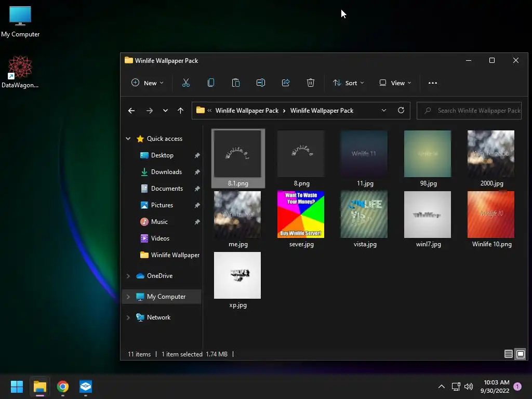The width and height of the screenshot is (532, 399).
Task: Expand address bar history dropdown
Action: pyautogui.click(x=384, y=110)
